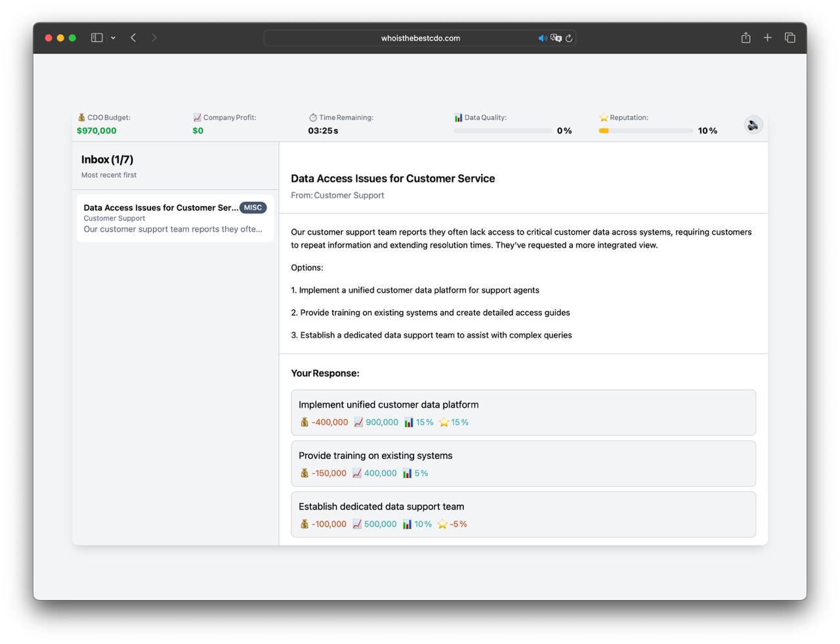Open the Data Access Issues inbox message
This screenshot has height=644, width=840.
click(175, 218)
